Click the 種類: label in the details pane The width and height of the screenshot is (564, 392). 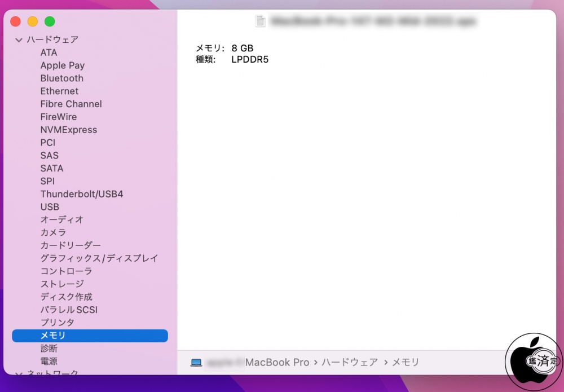(x=206, y=60)
